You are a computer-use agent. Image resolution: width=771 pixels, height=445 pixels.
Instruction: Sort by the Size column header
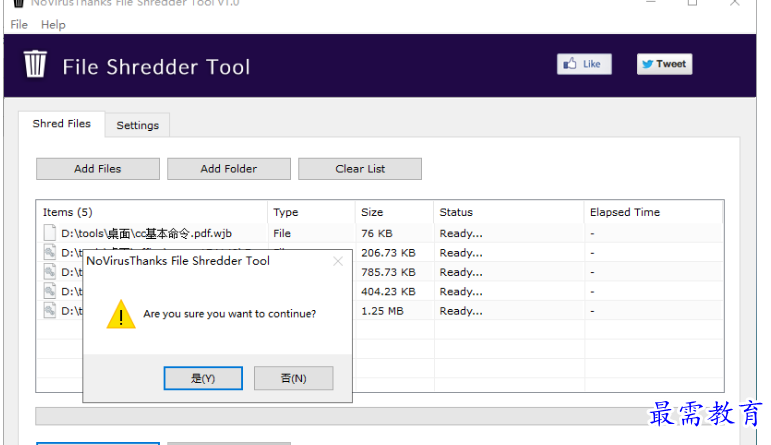(394, 212)
